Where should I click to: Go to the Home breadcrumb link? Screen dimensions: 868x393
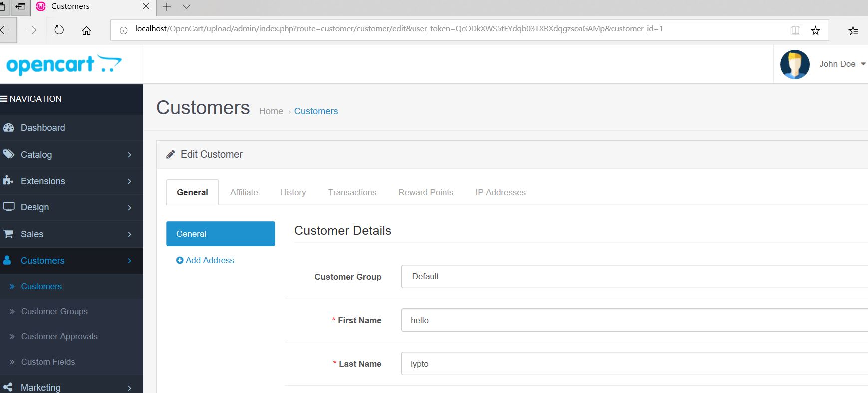coord(271,111)
